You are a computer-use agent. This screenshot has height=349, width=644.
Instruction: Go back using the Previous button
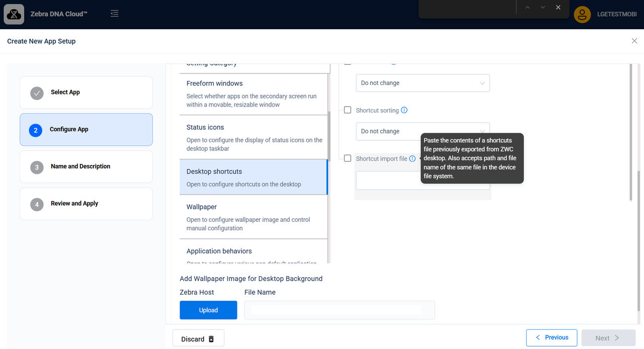pyautogui.click(x=551, y=337)
